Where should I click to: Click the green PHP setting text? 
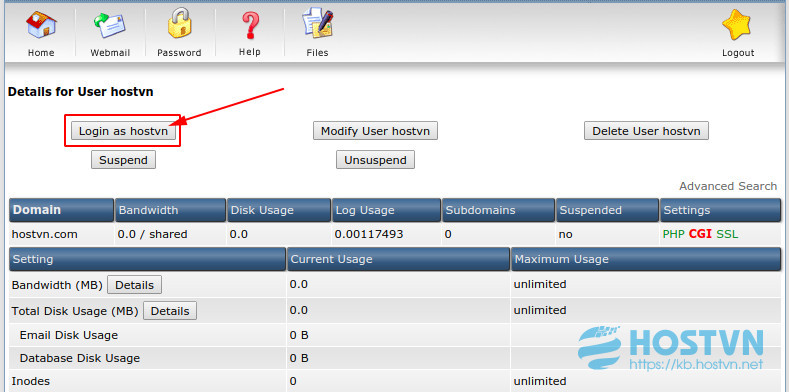[x=674, y=234]
